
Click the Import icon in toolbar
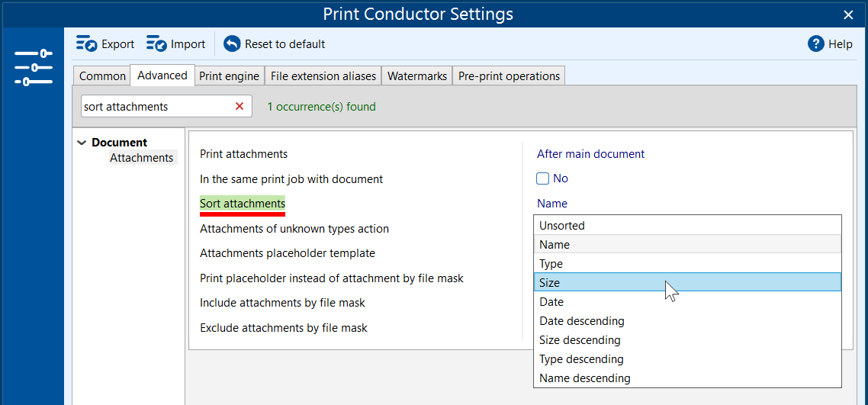(156, 44)
